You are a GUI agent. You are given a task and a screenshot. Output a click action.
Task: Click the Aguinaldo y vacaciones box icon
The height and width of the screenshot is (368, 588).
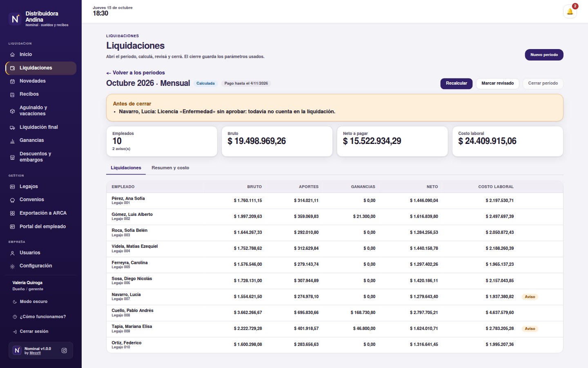[12, 111]
